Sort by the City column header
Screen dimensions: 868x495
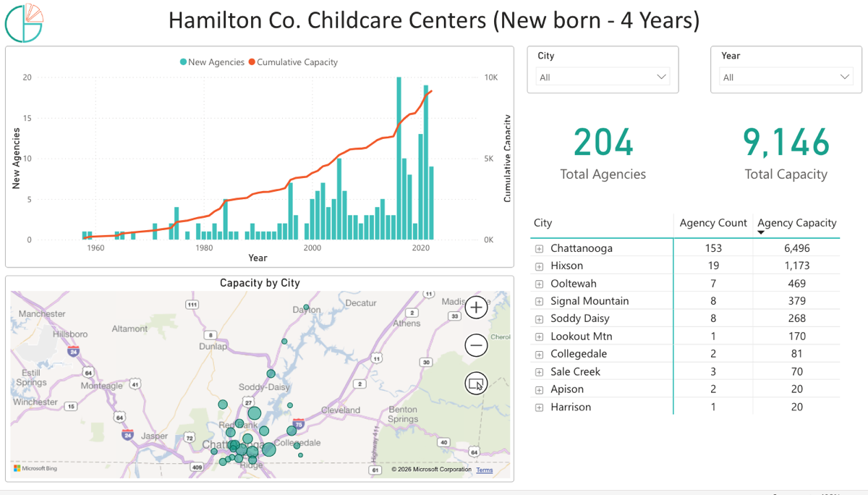pos(544,223)
